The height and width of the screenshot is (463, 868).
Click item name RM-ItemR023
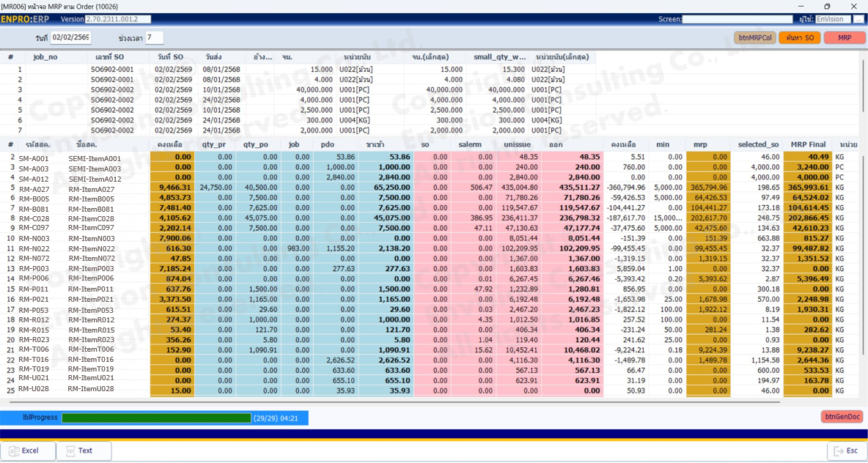click(91, 340)
